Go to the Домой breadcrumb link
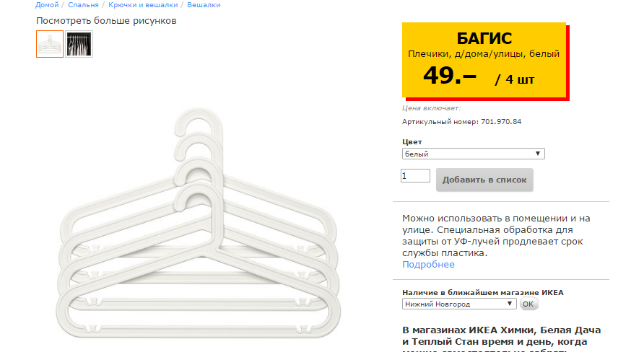The width and height of the screenshot is (644, 352). tap(47, 5)
